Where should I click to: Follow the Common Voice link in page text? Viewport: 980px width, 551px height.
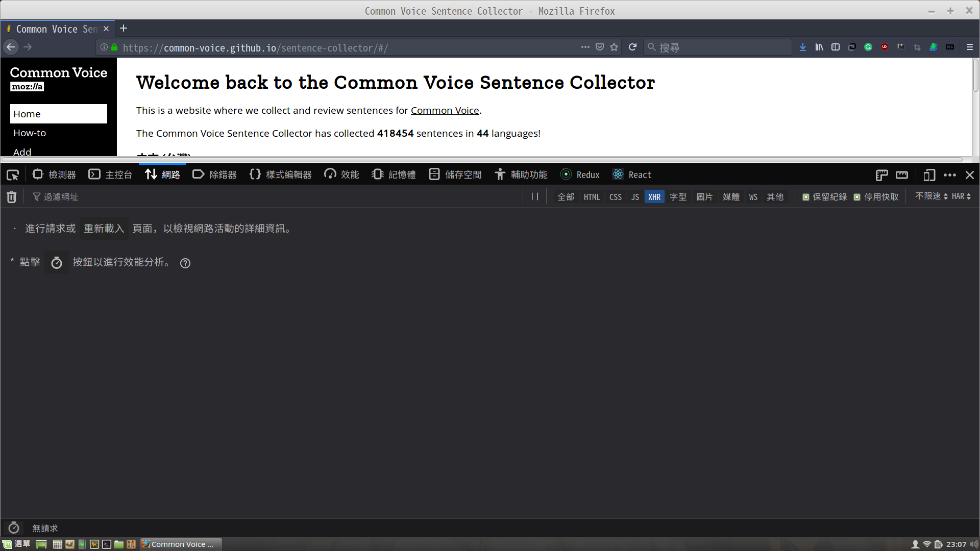[445, 111]
